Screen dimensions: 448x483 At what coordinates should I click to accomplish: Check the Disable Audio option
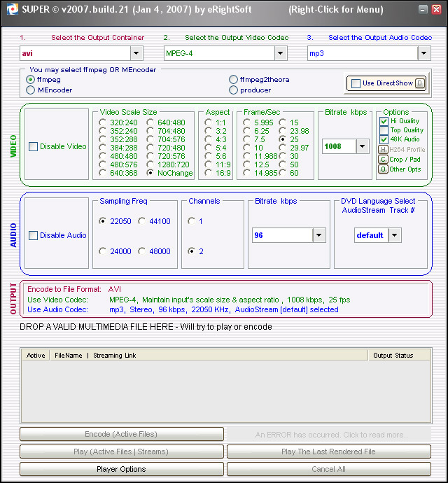33,236
